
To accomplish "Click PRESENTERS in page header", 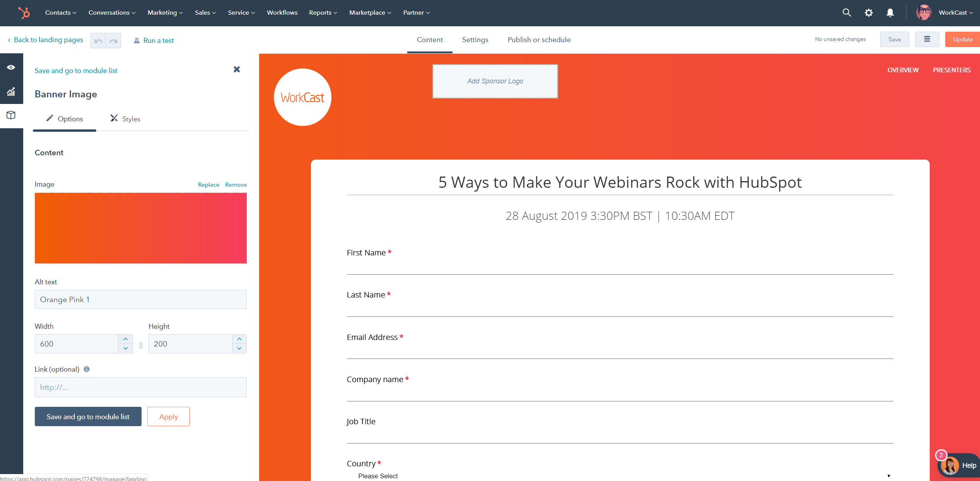I will [x=951, y=70].
